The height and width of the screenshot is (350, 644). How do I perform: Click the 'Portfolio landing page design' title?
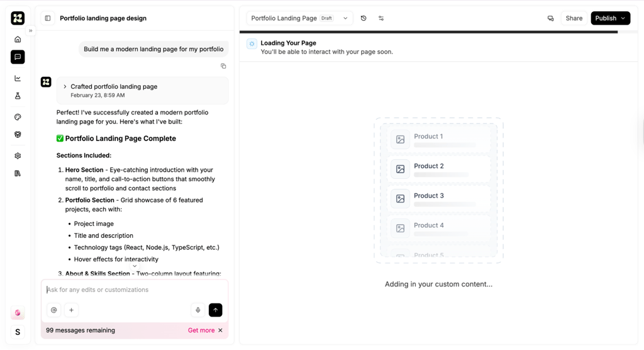pyautogui.click(x=103, y=18)
